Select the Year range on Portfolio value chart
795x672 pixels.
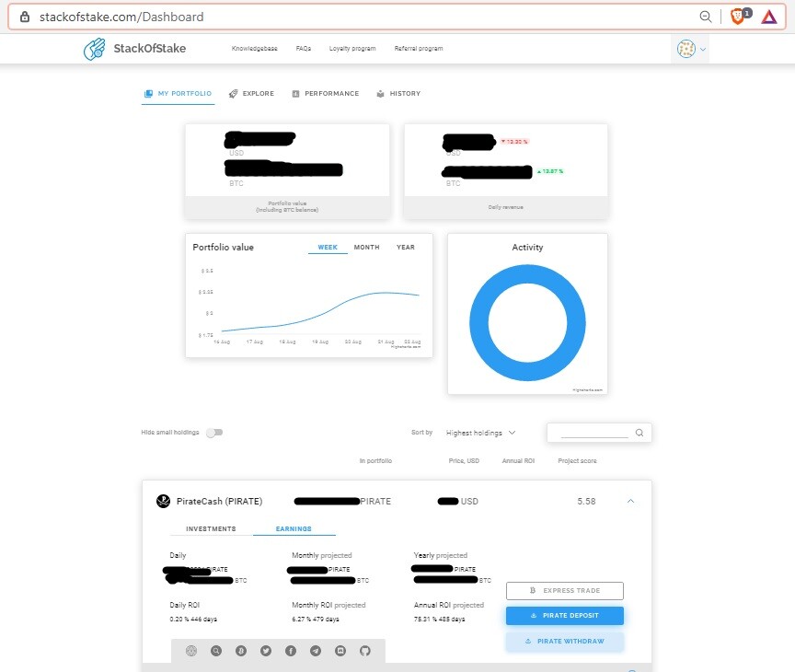click(x=406, y=247)
